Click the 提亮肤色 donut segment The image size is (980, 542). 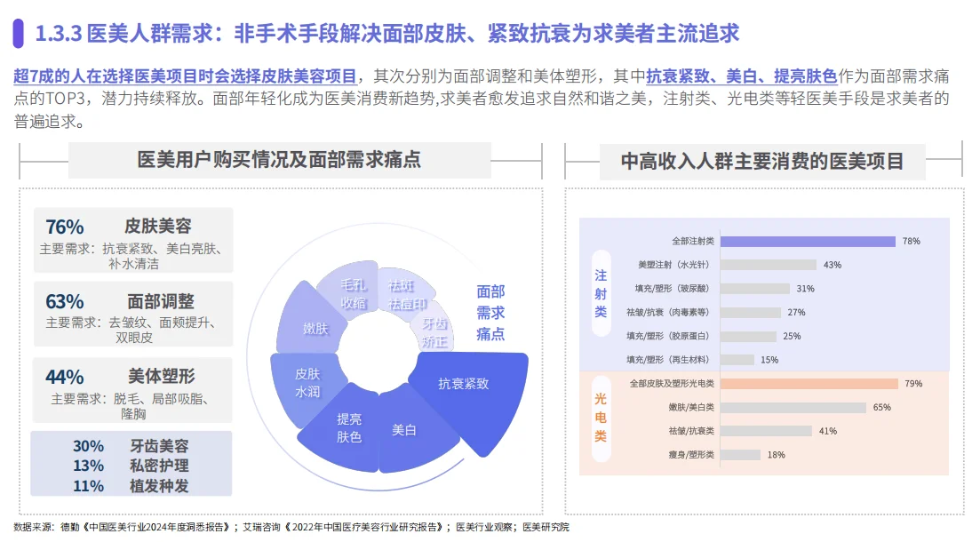[x=342, y=430]
